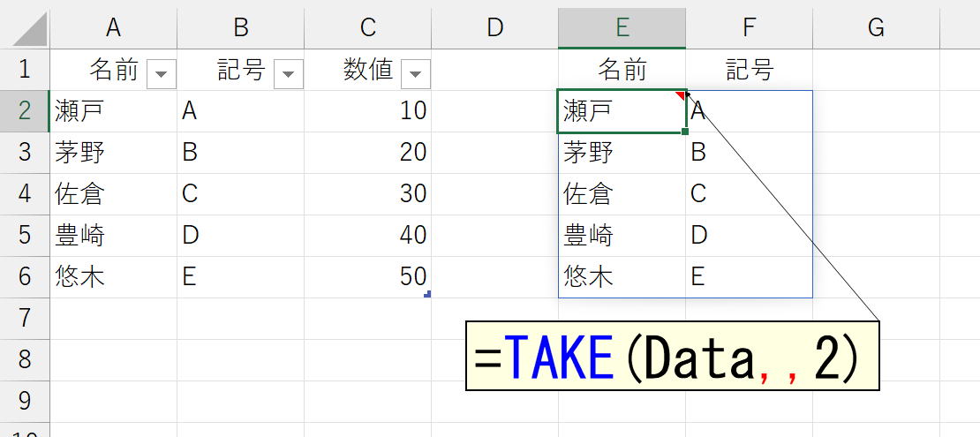
Task: Select column D header
Action: 495,27
